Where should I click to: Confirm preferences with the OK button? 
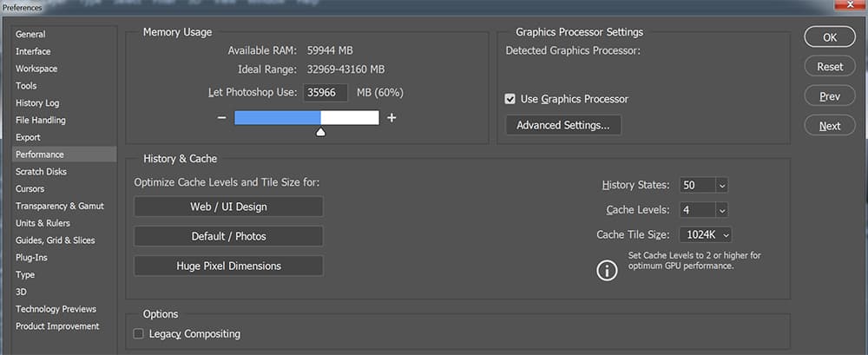(x=830, y=37)
